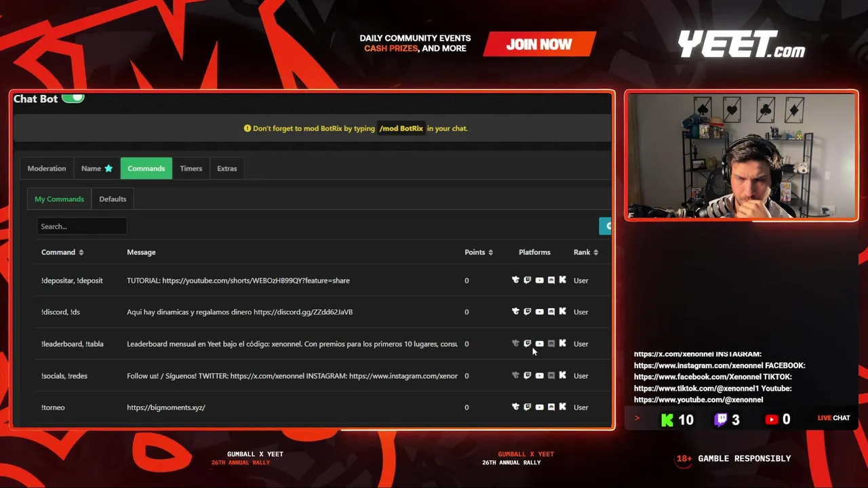Disable Twitch for the !socials command
The image size is (868, 488).
[527, 375]
